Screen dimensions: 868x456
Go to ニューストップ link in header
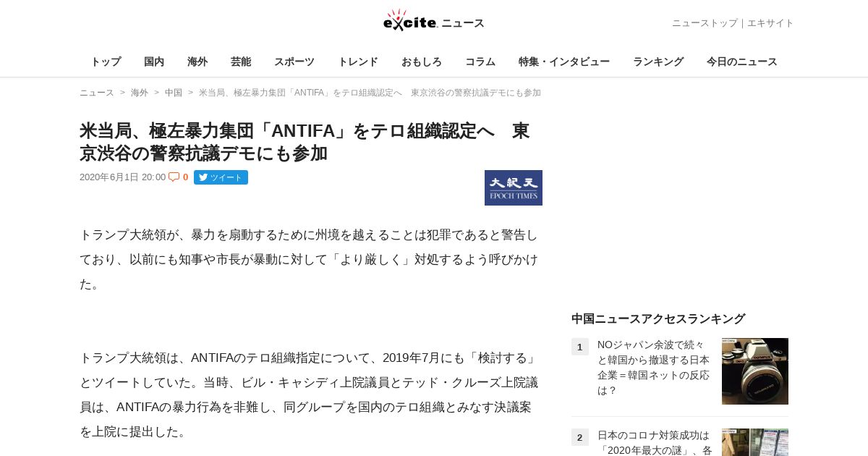pyautogui.click(x=705, y=23)
